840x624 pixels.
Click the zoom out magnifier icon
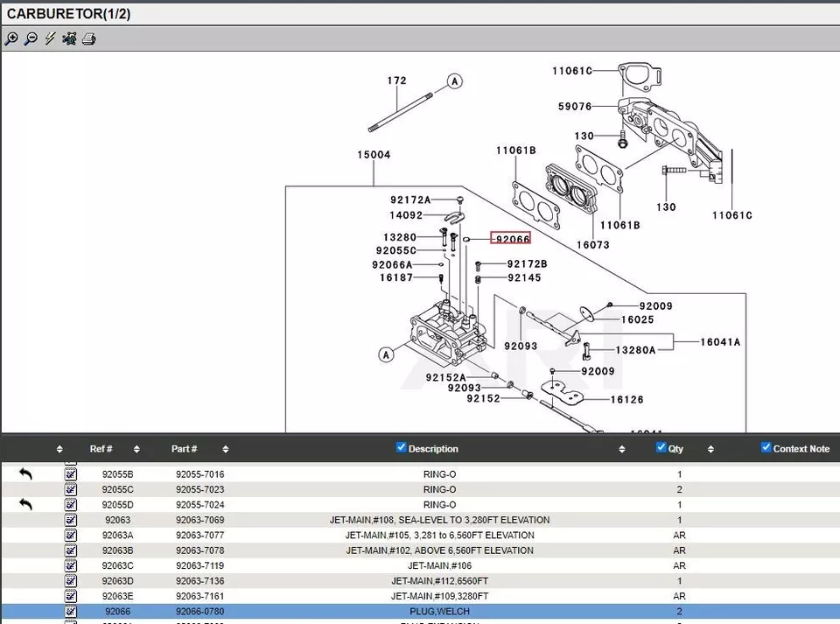pyautogui.click(x=31, y=39)
